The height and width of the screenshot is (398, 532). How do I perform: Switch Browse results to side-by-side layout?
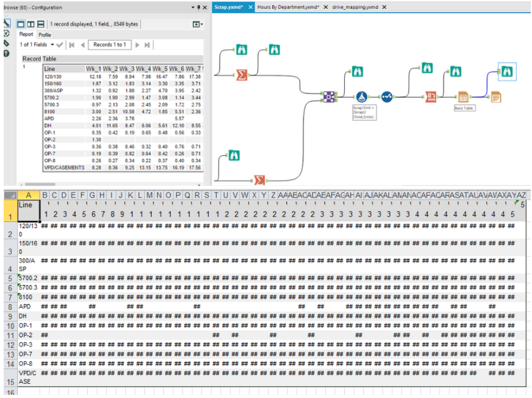(31, 24)
